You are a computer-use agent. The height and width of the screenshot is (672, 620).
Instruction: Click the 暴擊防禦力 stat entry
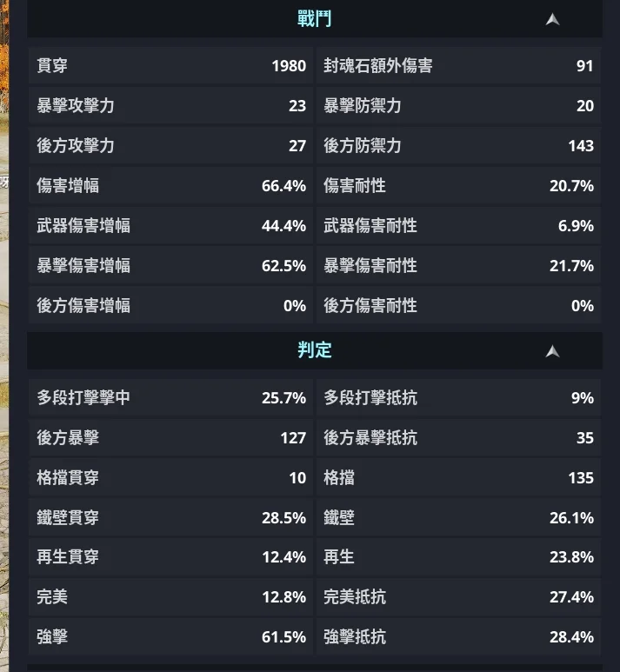(458, 106)
